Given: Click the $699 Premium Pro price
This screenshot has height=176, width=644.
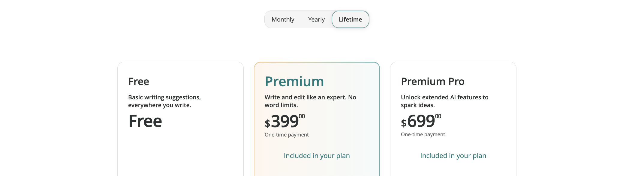Looking at the screenshot, I should 421,121.
